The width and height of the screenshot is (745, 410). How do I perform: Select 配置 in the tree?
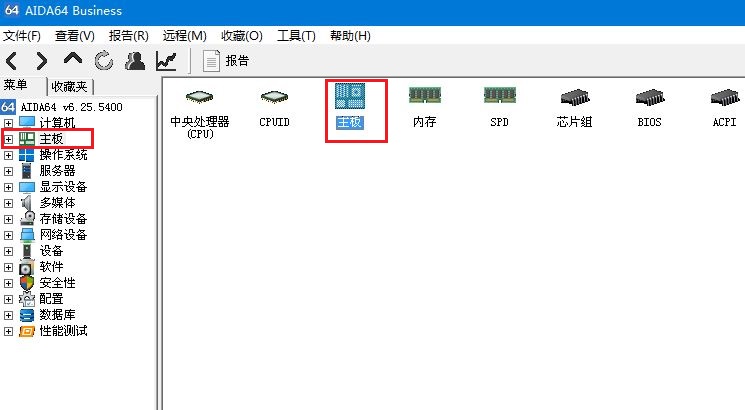[51, 299]
